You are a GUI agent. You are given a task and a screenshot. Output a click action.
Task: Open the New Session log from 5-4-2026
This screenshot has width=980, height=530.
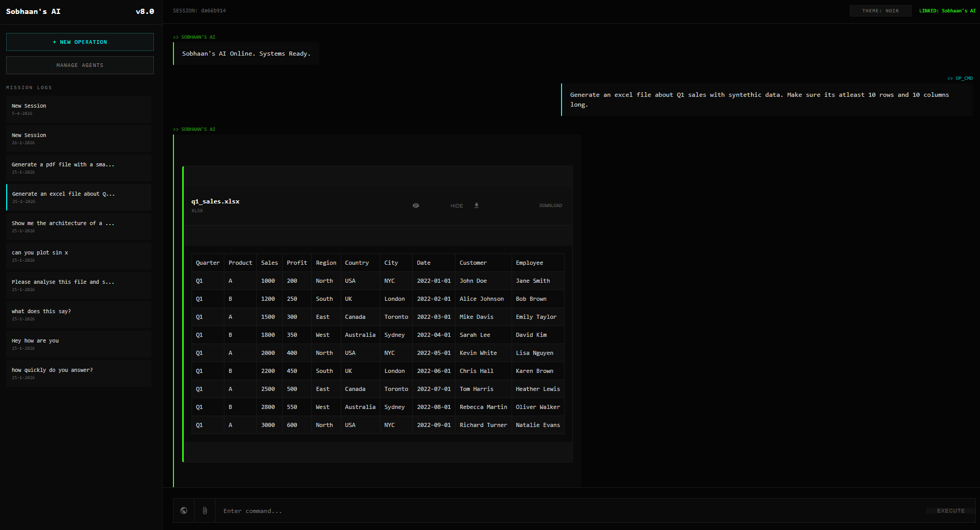click(78, 109)
